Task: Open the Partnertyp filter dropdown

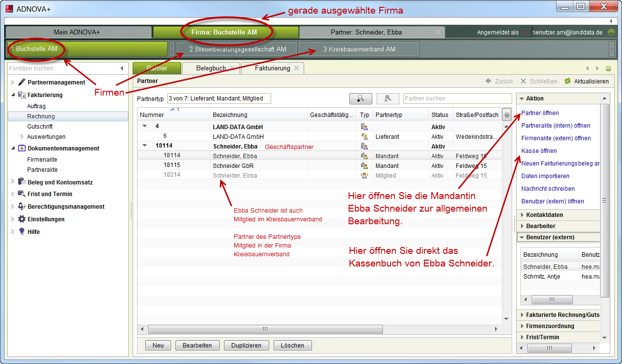Action: [x=219, y=99]
